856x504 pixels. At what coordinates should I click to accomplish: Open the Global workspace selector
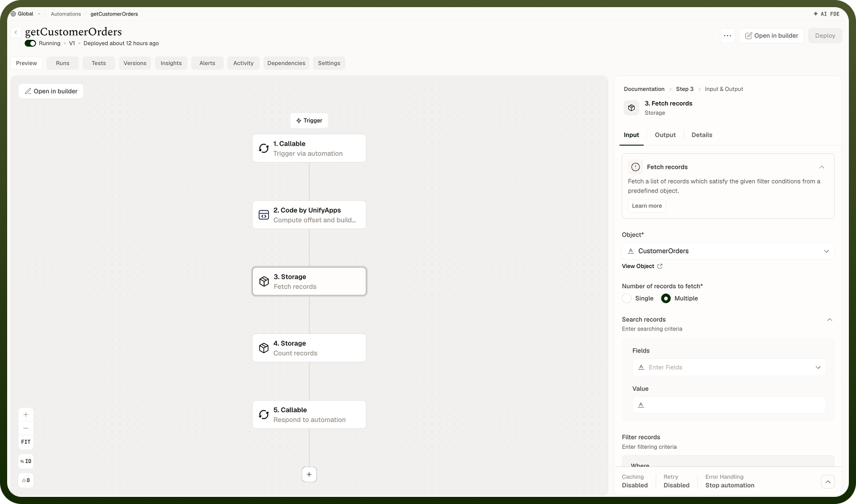pos(26,14)
